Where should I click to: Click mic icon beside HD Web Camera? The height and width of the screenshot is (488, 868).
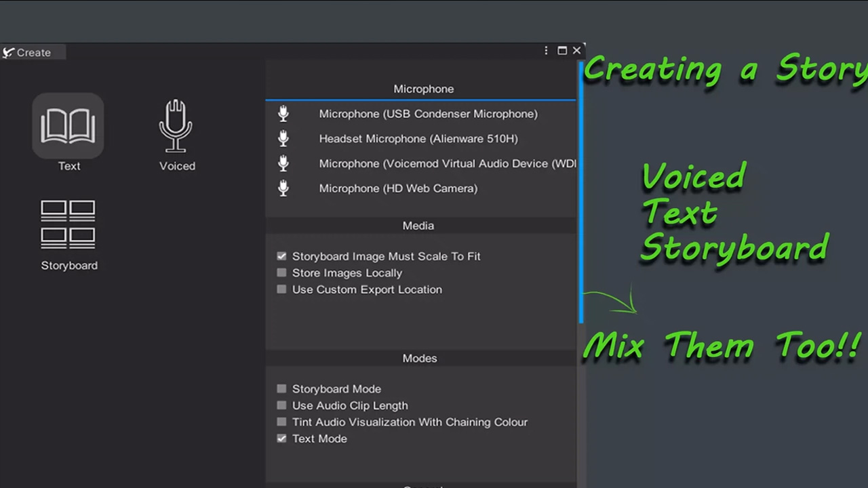[283, 188]
